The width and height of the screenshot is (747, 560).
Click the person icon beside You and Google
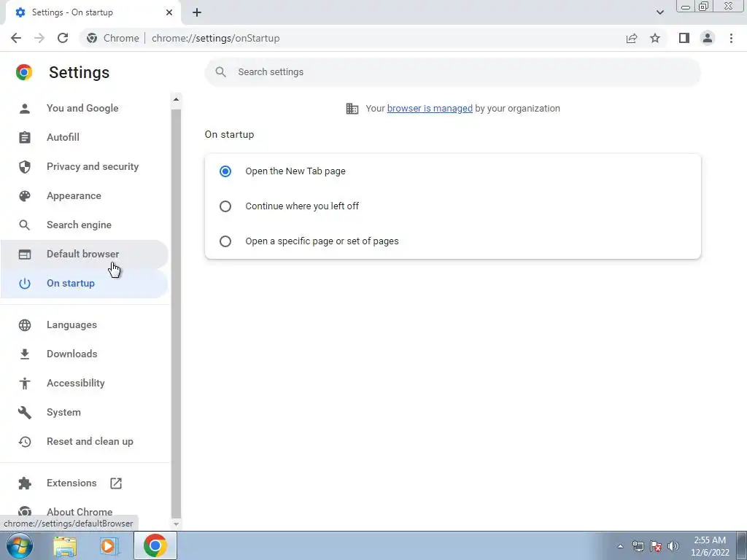(25, 109)
